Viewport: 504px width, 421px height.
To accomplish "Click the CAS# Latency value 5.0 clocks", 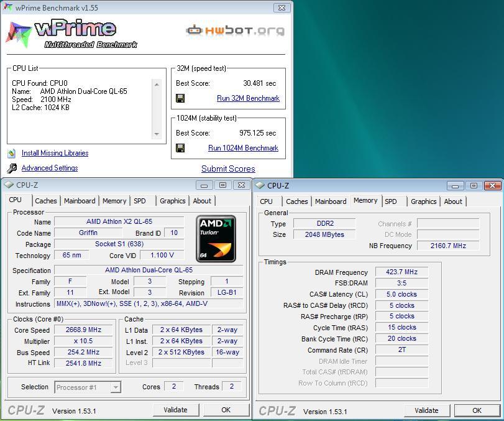I will 402,294.
